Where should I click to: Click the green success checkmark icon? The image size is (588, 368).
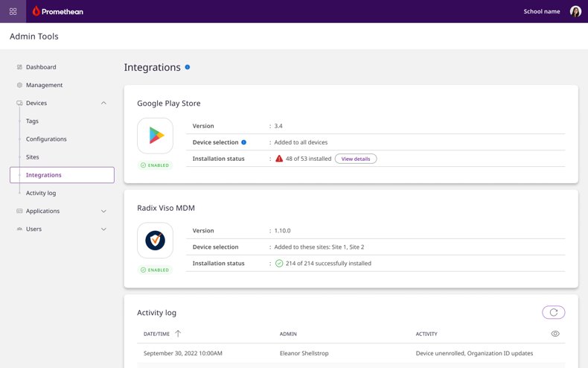point(279,264)
